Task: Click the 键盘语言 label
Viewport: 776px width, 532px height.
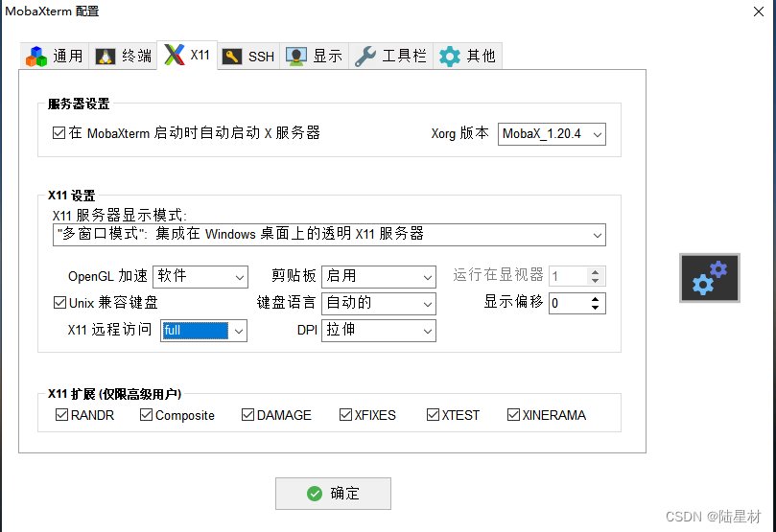Action: (x=286, y=303)
